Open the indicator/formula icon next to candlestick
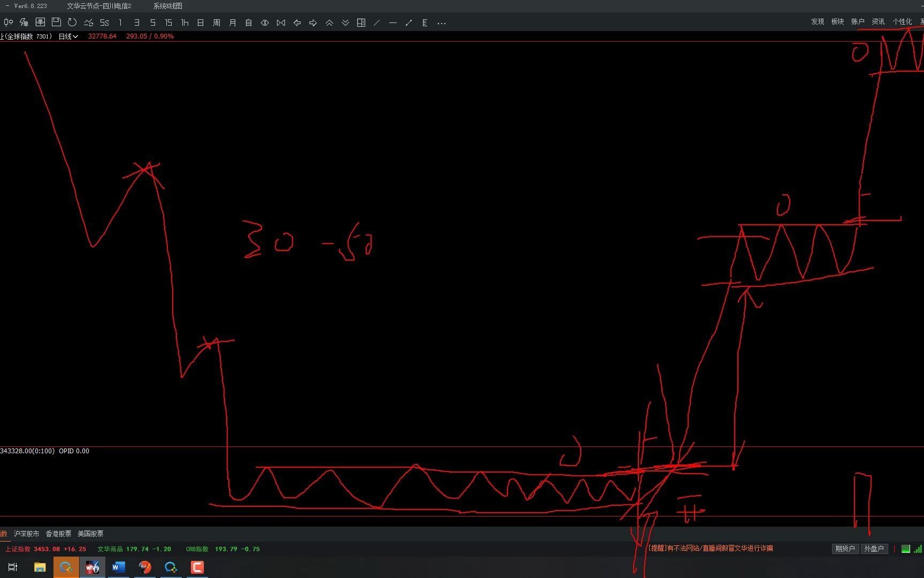The height and width of the screenshot is (578, 924). point(24,22)
